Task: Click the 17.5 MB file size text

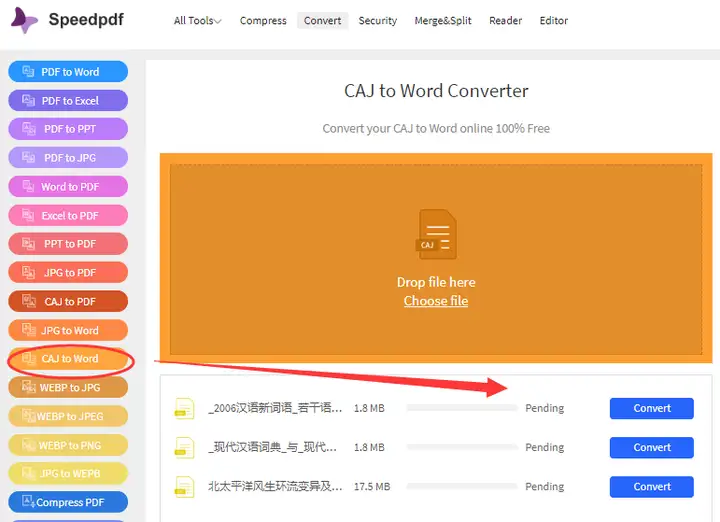Action: click(372, 487)
